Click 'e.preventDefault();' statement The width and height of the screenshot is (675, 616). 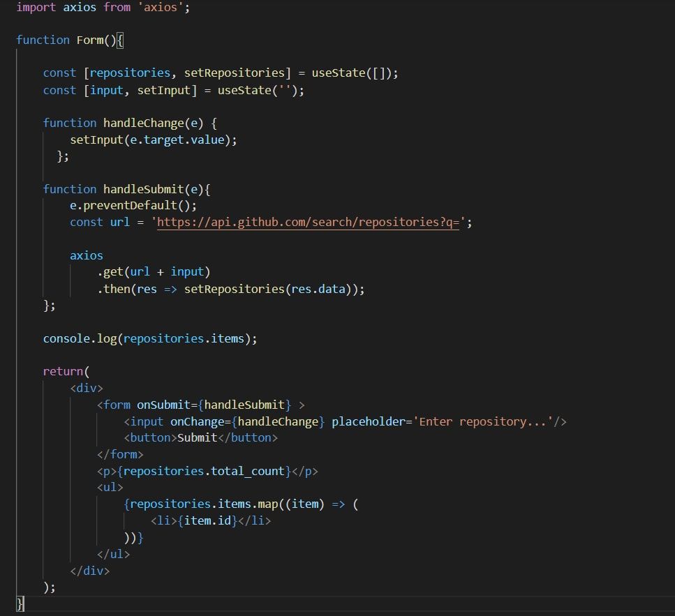click(x=133, y=206)
